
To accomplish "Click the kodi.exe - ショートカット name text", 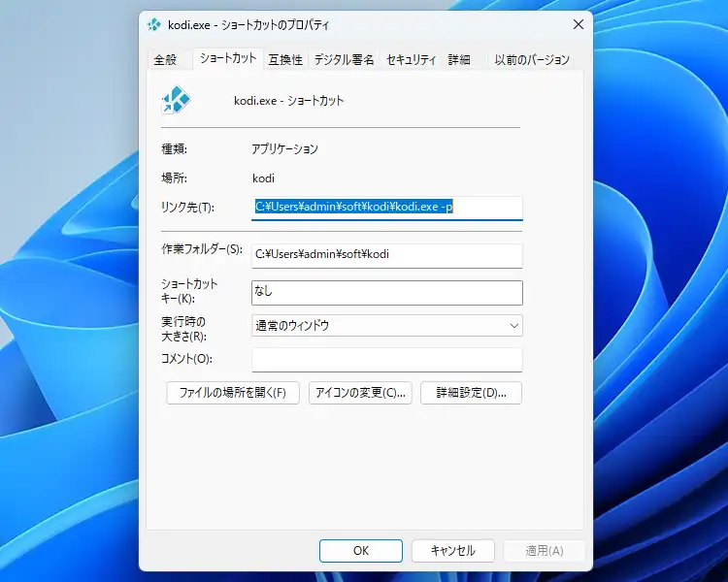I will [289, 101].
